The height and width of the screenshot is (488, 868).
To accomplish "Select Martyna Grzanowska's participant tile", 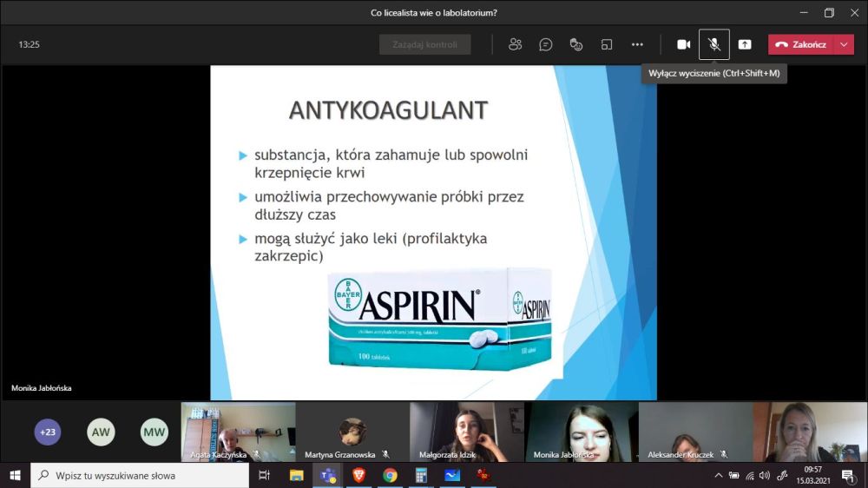I will [x=352, y=432].
